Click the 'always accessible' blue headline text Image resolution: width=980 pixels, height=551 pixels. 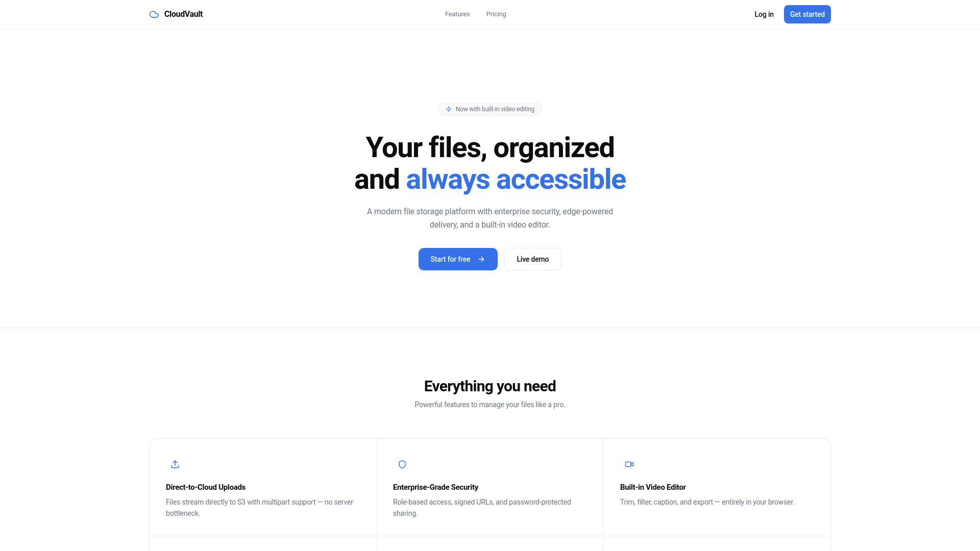pos(516,180)
